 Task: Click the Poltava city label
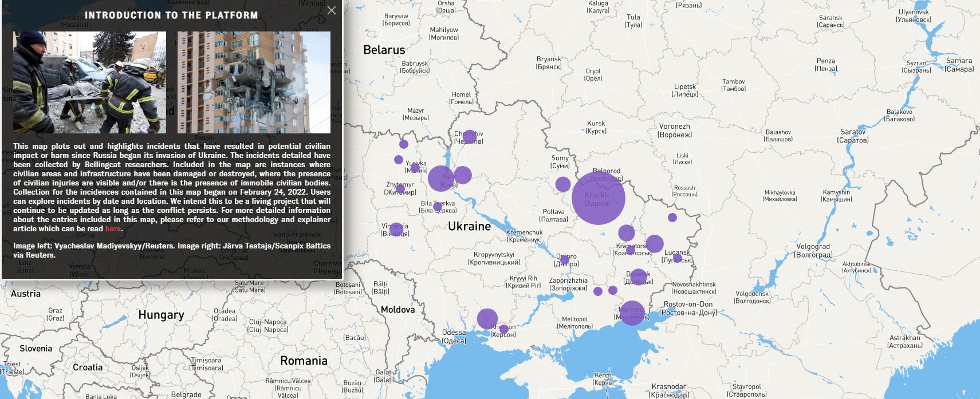553,215
